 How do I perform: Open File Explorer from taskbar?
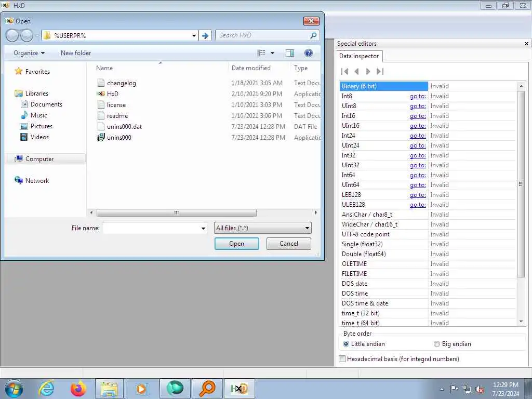click(109, 389)
